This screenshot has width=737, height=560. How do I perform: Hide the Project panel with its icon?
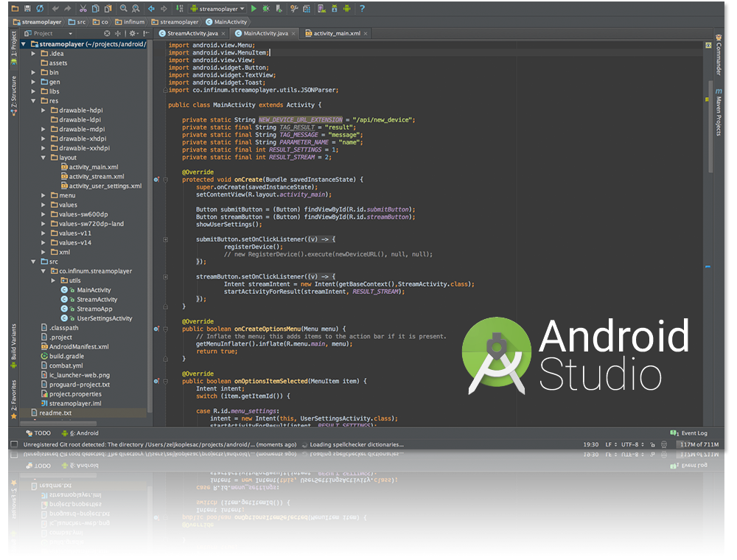pyautogui.click(x=146, y=33)
